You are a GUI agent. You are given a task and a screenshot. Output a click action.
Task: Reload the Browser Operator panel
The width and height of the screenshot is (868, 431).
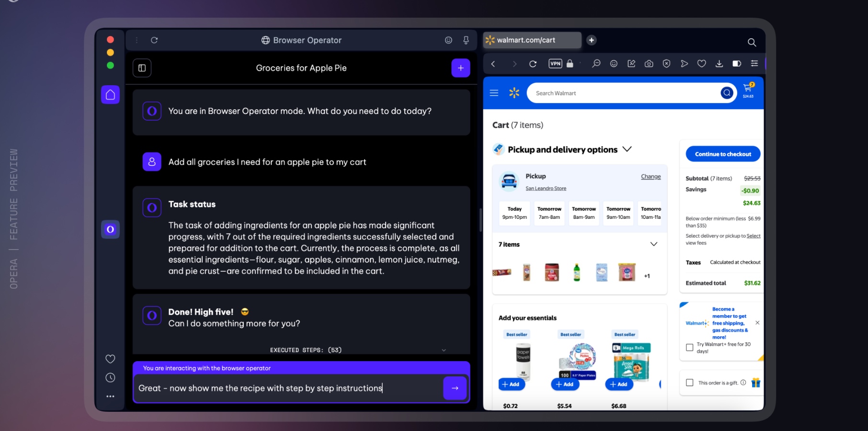pos(154,40)
